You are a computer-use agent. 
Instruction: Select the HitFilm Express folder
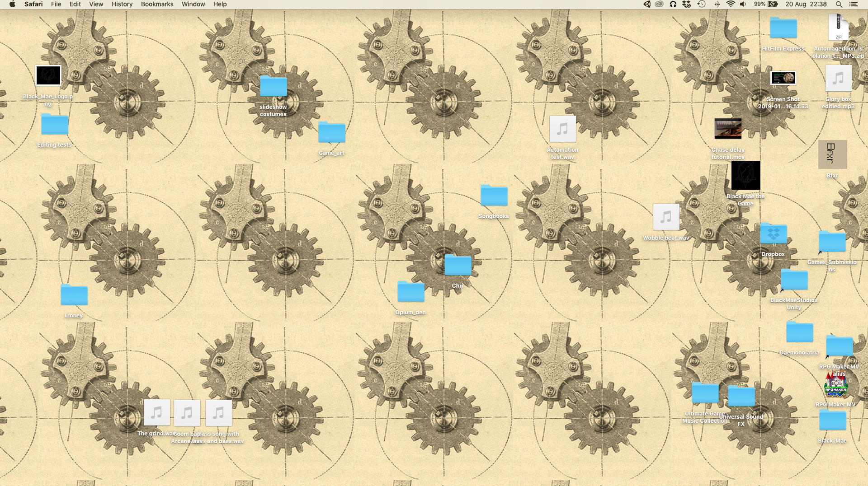[783, 28]
